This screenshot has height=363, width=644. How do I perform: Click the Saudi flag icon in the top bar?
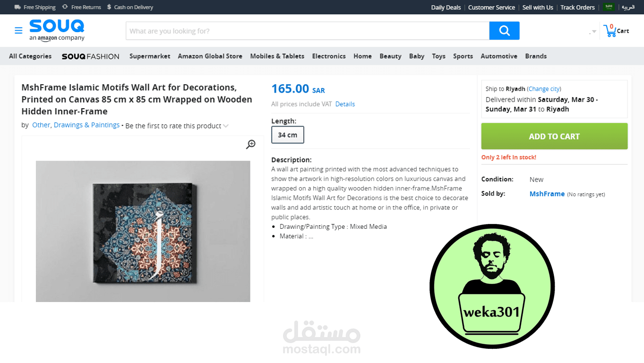[609, 7]
